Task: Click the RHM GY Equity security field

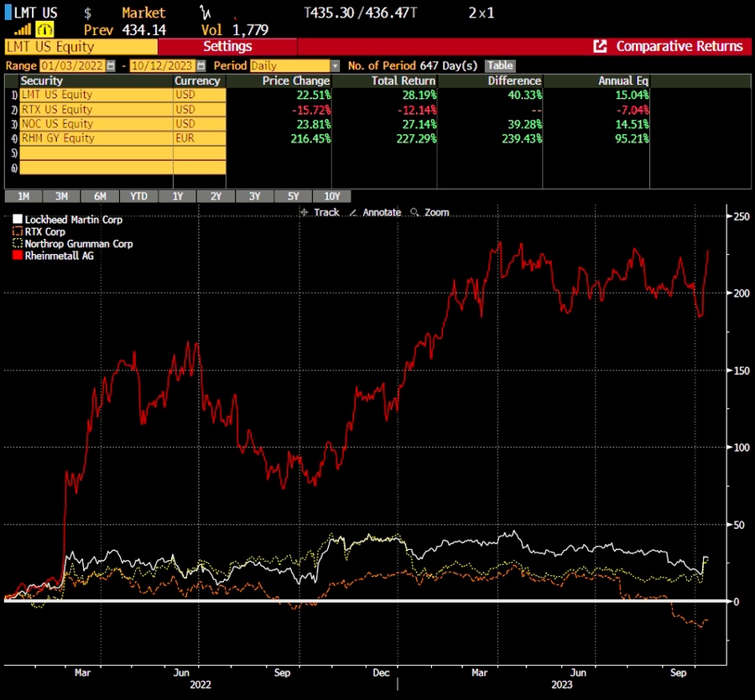Action: click(x=96, y=138)
